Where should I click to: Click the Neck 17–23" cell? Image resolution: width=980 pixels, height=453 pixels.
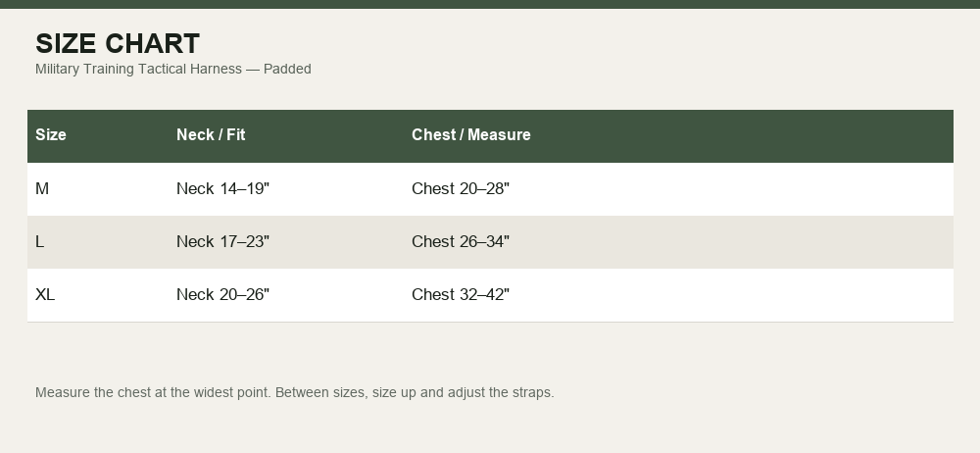(x=222, y=241)
